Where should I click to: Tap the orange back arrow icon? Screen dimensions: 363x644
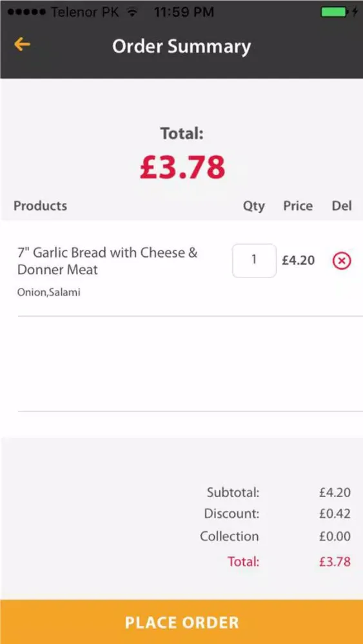[x=22, y=44]
